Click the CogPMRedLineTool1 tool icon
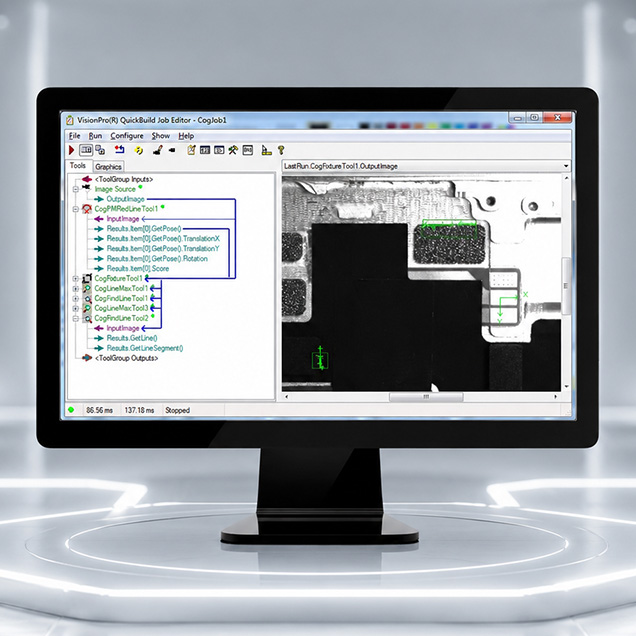Viewport: 636px width, 636px height. [x=87, y=209]
